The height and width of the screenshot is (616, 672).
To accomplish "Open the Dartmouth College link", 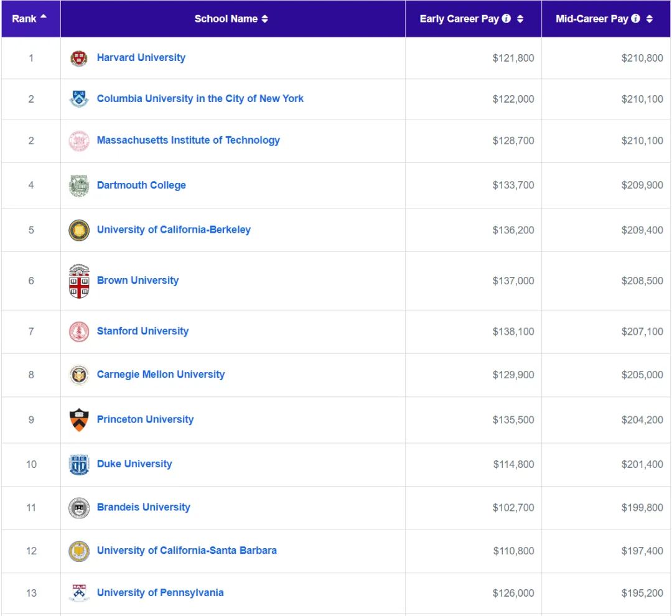I will pos(141,185).
